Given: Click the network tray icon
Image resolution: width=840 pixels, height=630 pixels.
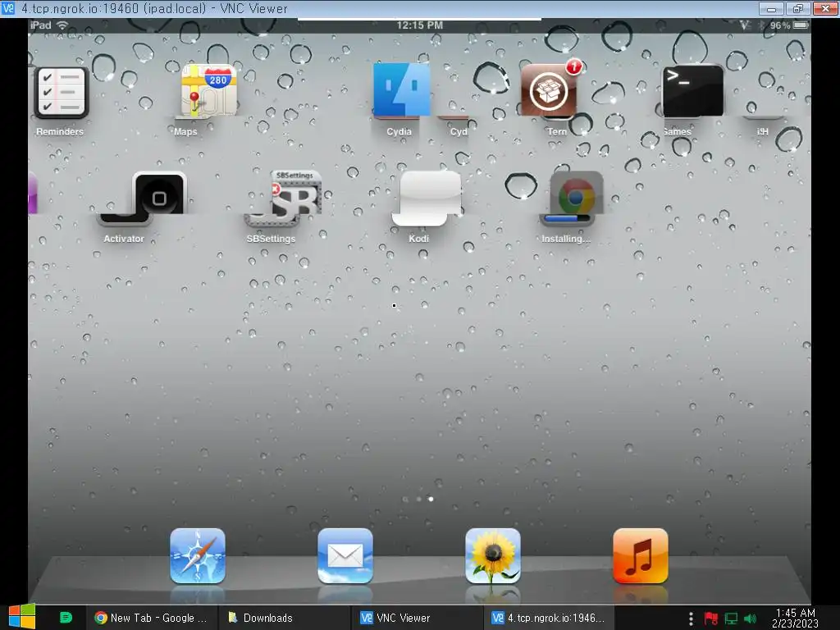Looking at the screenshot, I should (x=731, y=619).
